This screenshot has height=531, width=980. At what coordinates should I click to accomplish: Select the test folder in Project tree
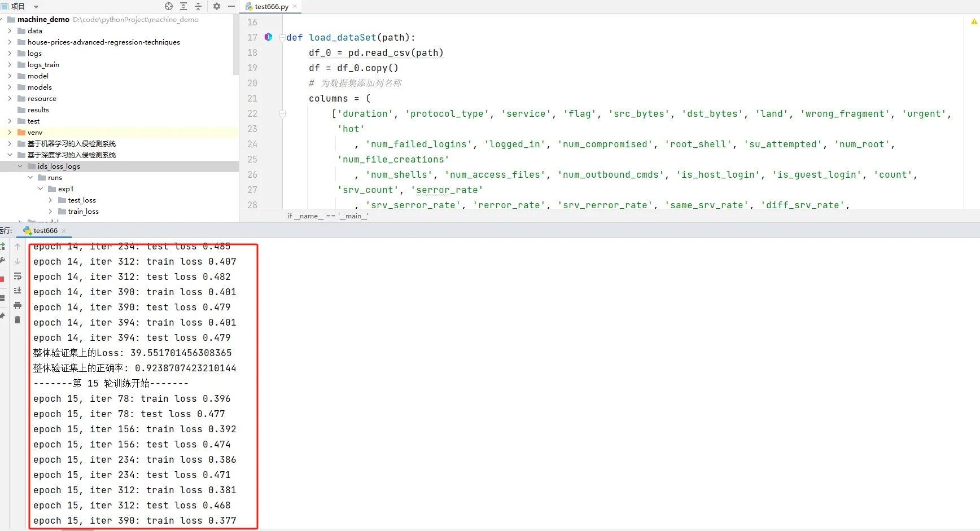(x=33, y=121)
